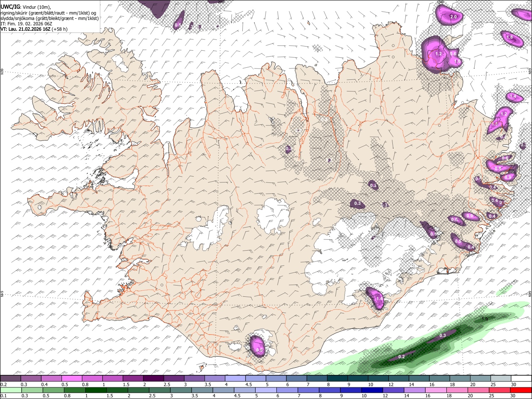Viewport: 532px width, 399px height.
Task: Click the "UWC/IG: Vindur (10m)" title line
Action: [26, 7]
